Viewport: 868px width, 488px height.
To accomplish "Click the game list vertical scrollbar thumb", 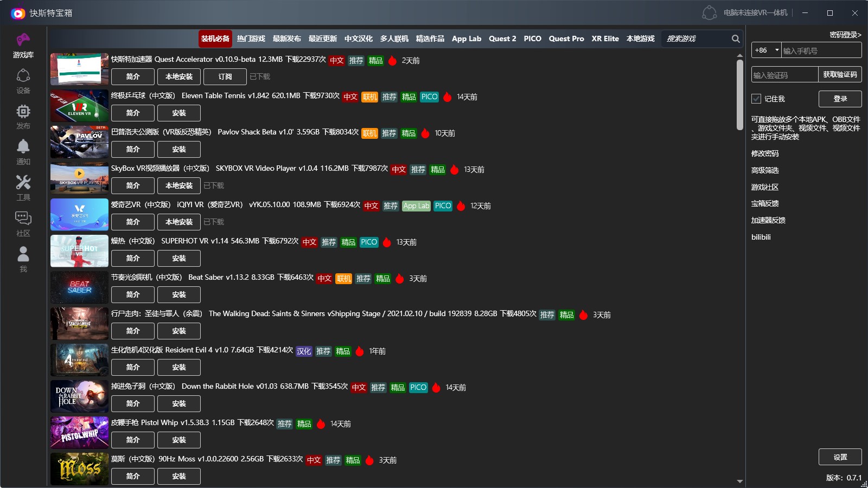I will pyautogui.click(x=740, y=95).
